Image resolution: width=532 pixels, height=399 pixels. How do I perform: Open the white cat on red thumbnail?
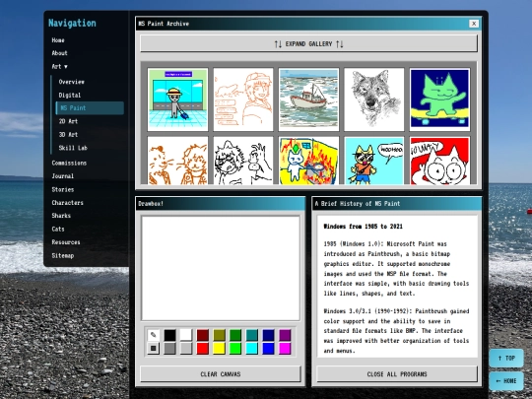pos(439,161)
